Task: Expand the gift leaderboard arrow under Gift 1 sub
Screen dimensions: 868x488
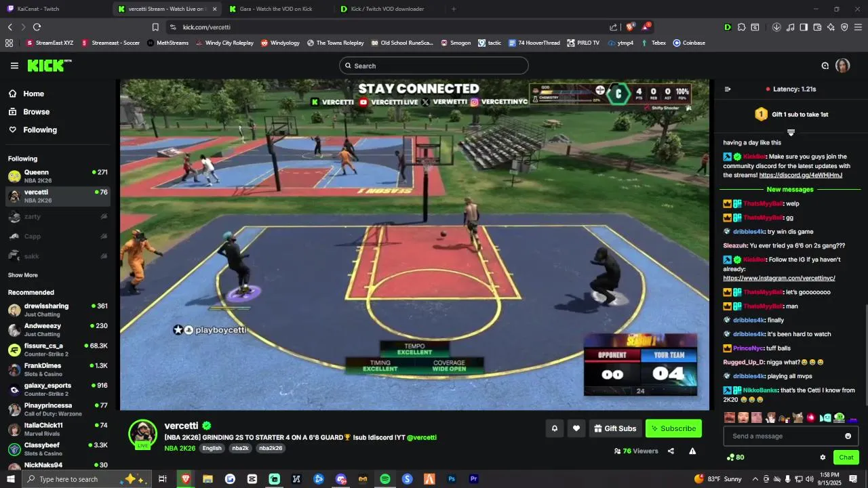Action: 791,132
